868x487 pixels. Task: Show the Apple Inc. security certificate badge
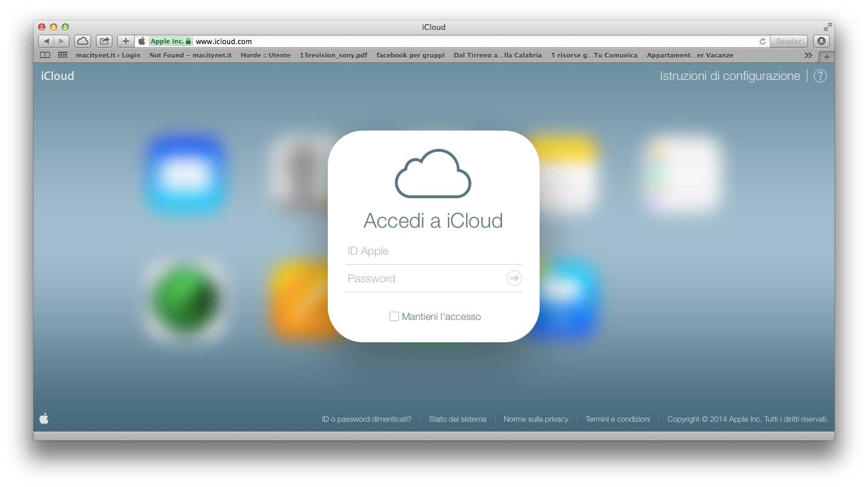point(171,41)
